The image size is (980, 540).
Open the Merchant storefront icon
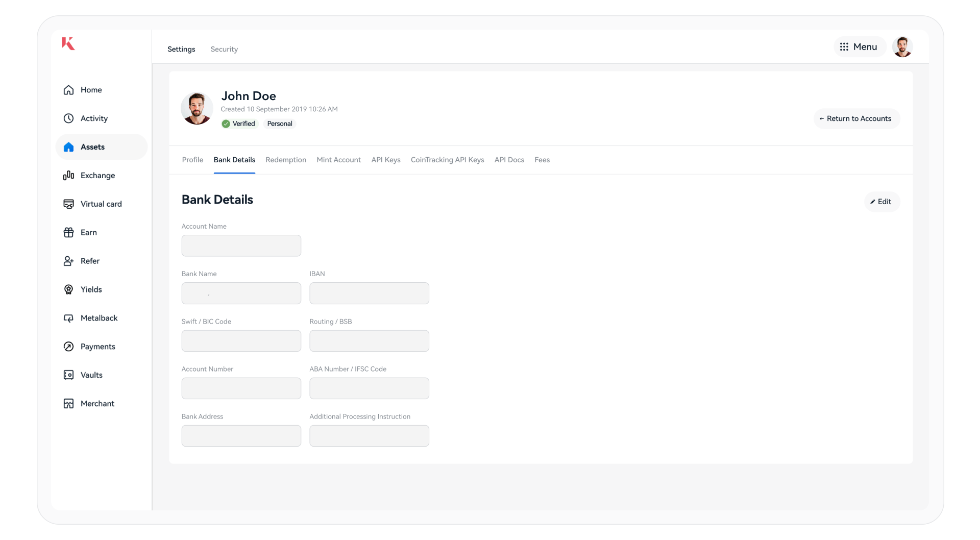(68, 404)
